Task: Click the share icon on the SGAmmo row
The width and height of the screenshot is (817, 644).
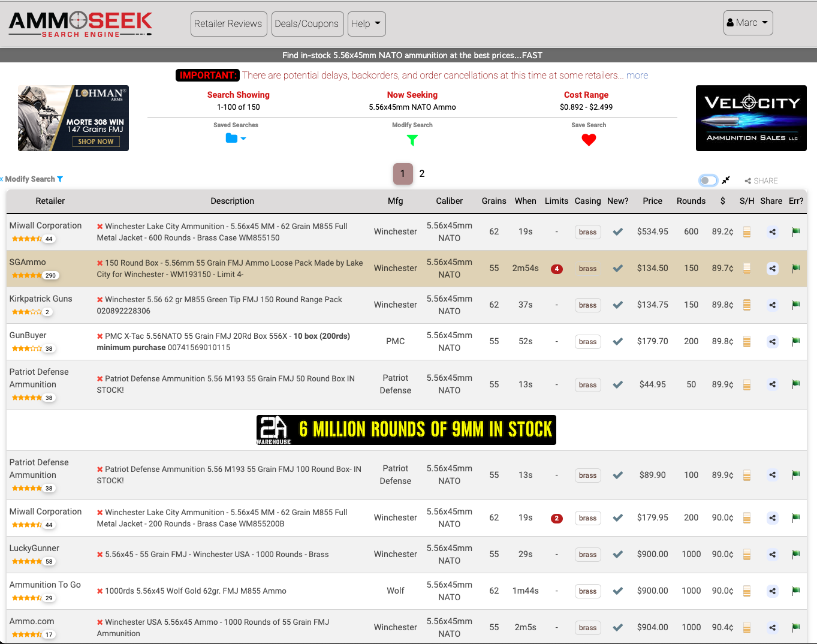Action: click(772, 269)
